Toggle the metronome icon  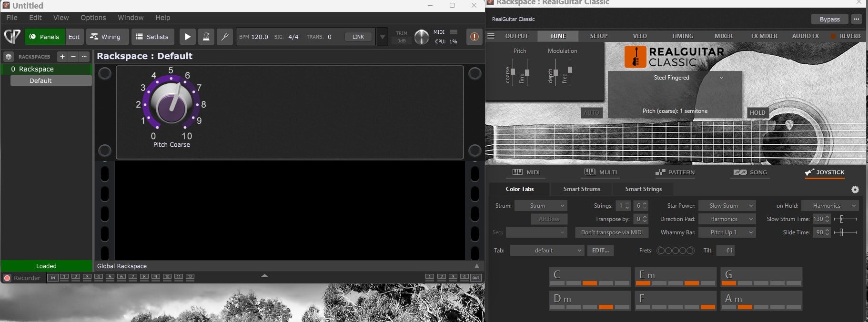(x=206, y=37)
